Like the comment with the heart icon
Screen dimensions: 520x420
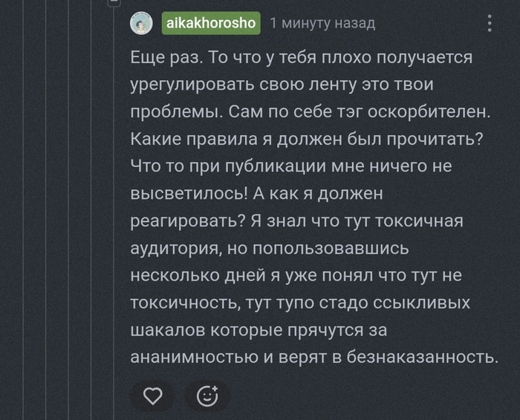pyautogui.click(x=152, y=397)
